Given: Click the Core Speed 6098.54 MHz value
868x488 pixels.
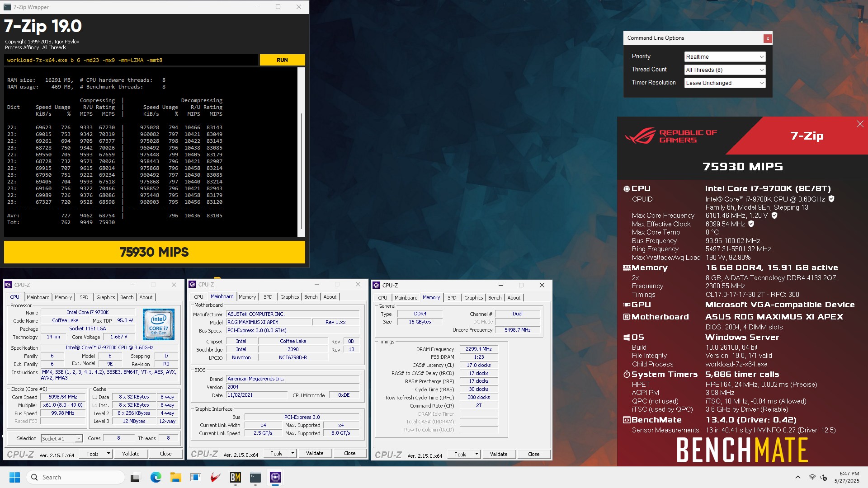Looking at the screenshot, I should [x=63, y=397].
